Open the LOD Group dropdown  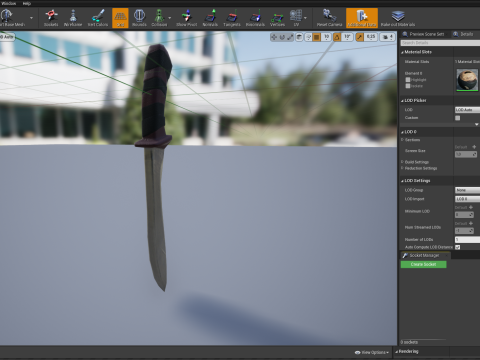point(467,190)
